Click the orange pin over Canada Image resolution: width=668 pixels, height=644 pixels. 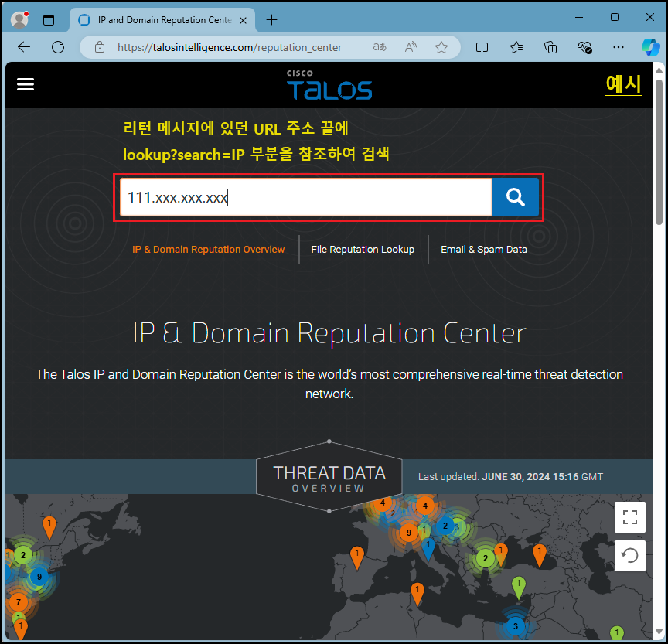point(49,527)
